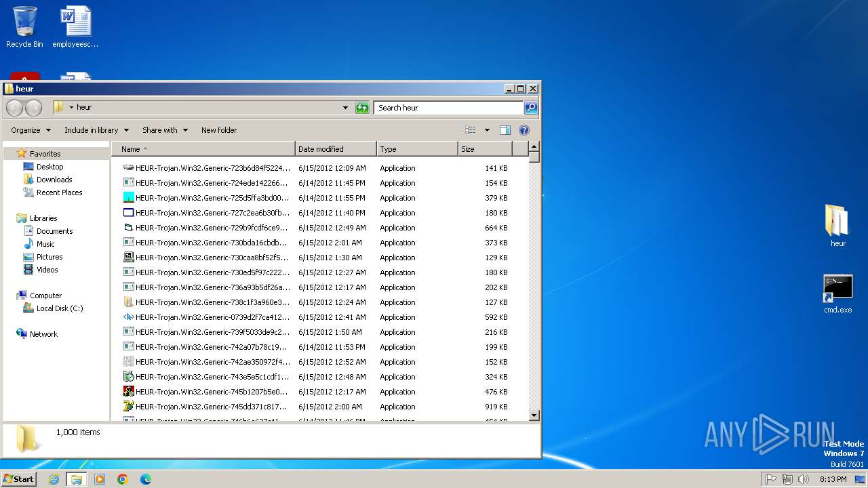The image size is (868, 488).
Task: Open the Organize menu
Action: click(31, 130)
